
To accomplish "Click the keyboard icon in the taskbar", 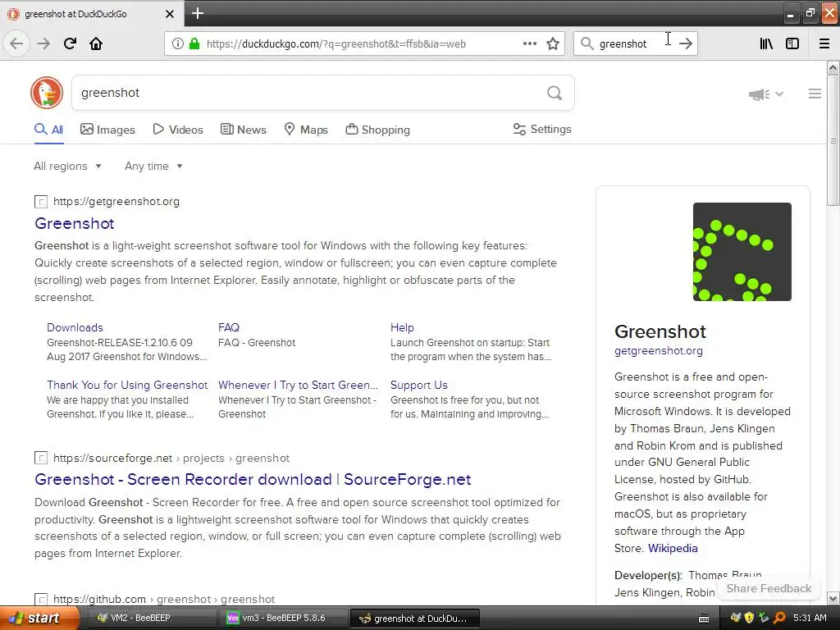I will pyautogui.click(x=704, y=619).
